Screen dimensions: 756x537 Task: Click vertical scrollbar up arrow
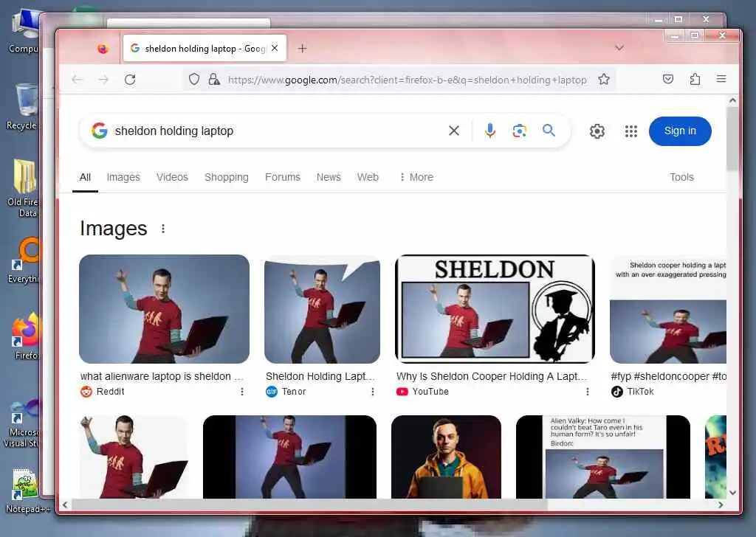[732, 100]
